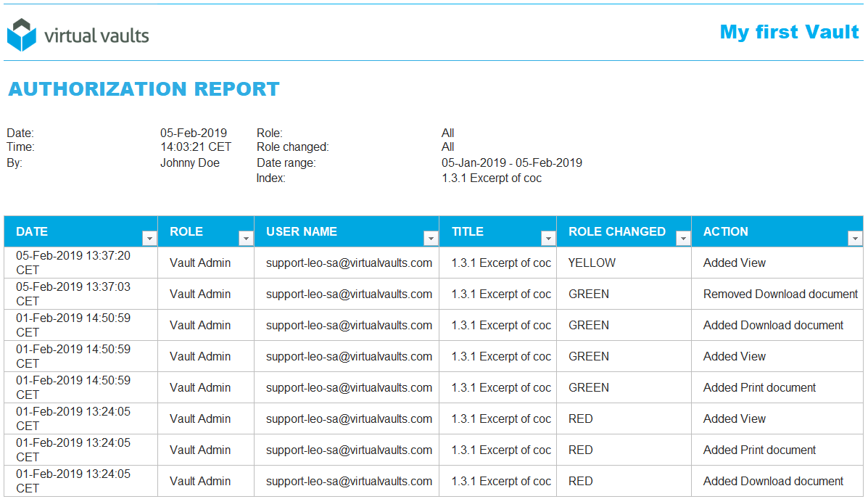Open the ACTION column filter dropdown
The height and width of the screenshot is (499, 868).
tap(855, 238)
